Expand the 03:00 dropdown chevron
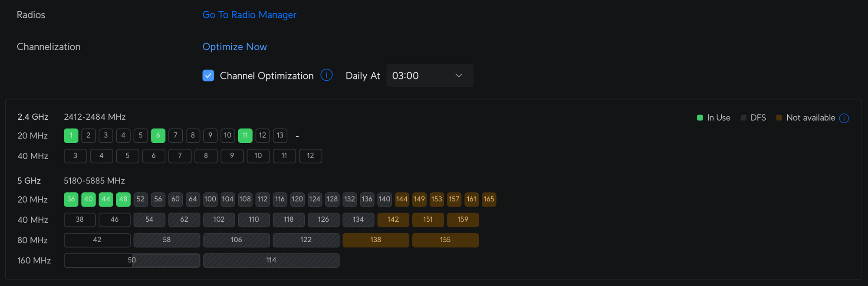This screenshot has height=286, width=868. click(x=458, y=76)
